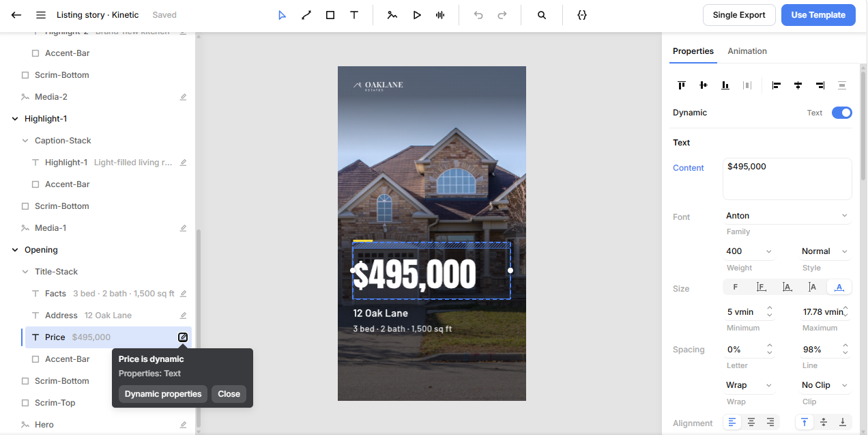Image resolution: width=868 pixels, height=435 pixels.
Task: Set vertical text alignment to bottom
Action: pyautogui.click(x=843, y=423)
